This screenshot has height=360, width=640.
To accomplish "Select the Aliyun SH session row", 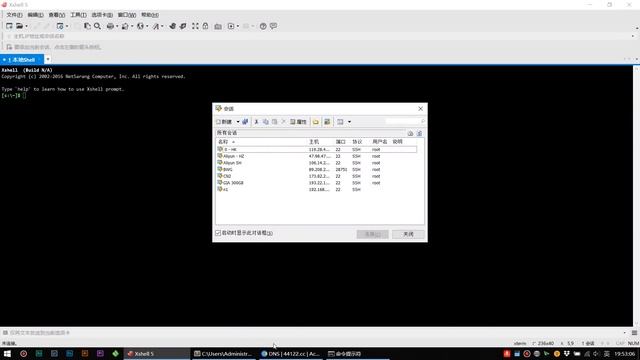I will click(x=317, y=163).
